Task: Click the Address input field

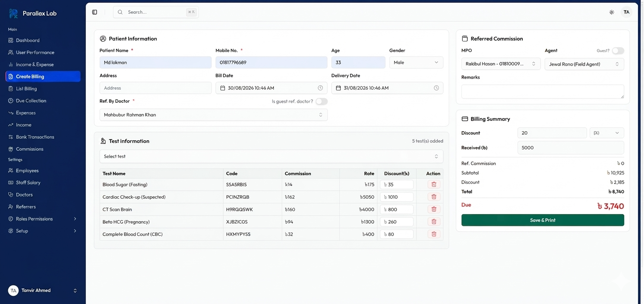Action: point(155,88)
